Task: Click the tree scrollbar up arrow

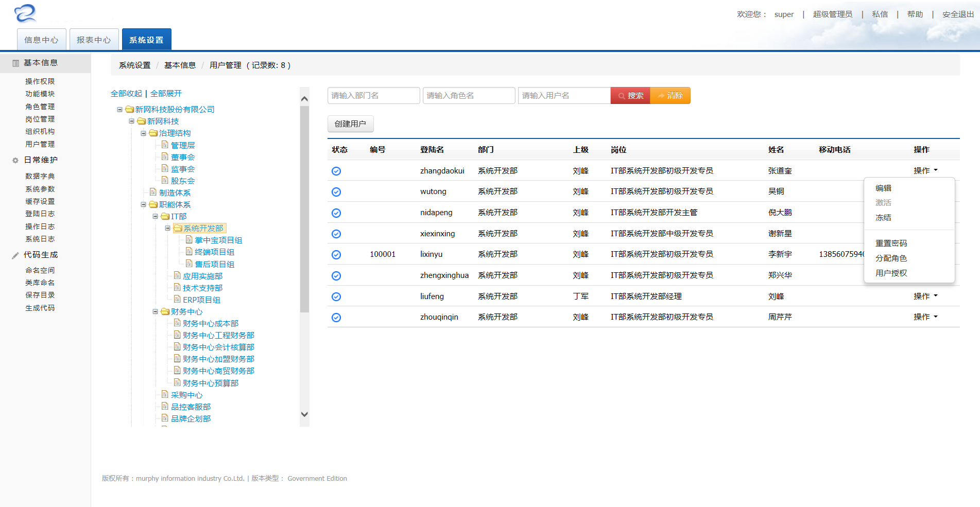Action: [x=304, y=99]
